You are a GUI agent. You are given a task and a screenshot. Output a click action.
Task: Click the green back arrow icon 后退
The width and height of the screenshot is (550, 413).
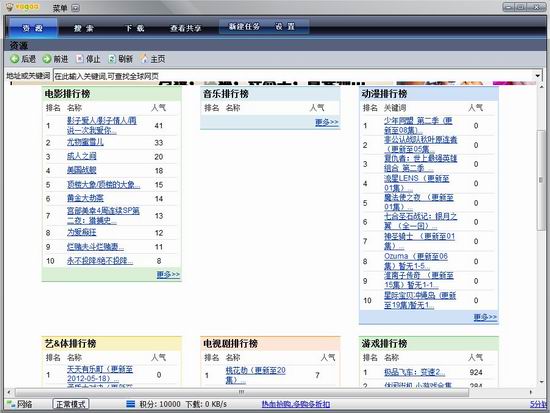14,59
